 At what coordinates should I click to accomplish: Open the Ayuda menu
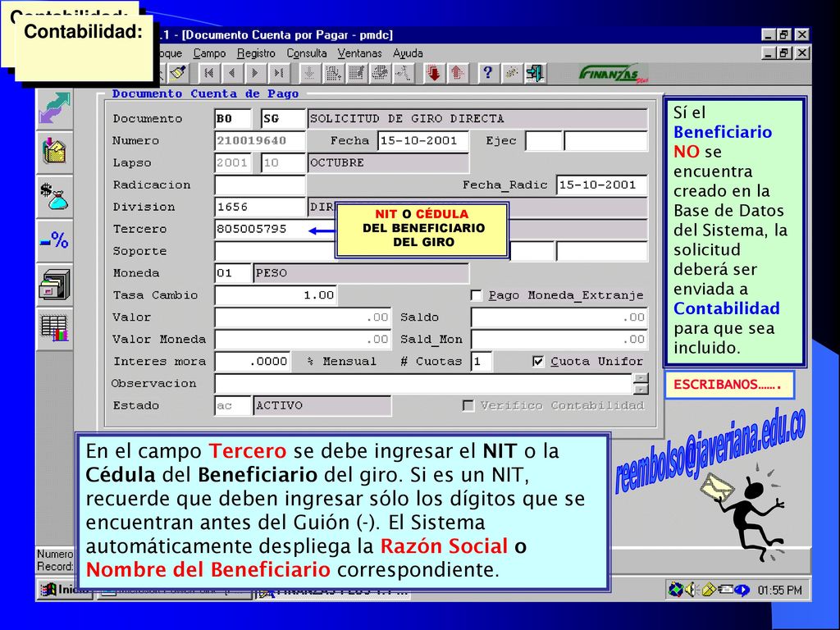(408, 53)
